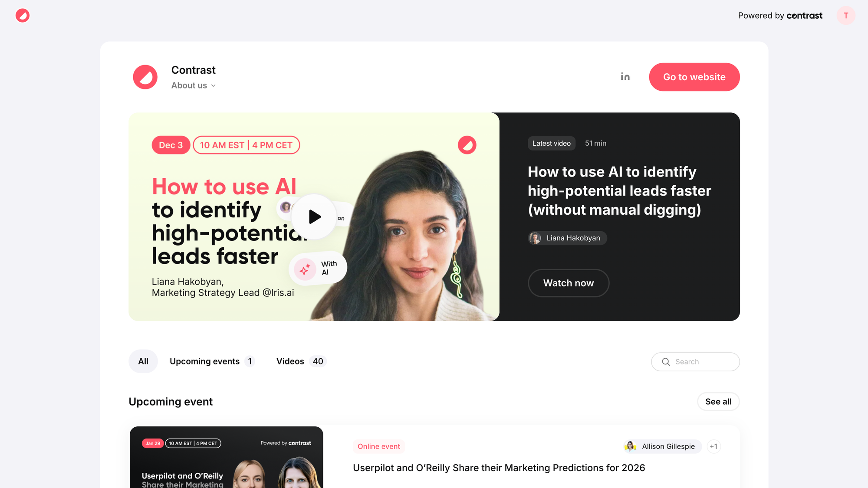Expand the About us dropdown
The height and width of the screenshot is (488, 868).
tap(194, 85)
